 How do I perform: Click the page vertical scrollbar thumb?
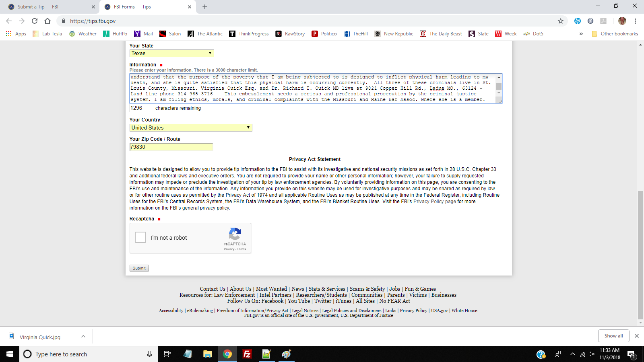click(x=640, y=255)
